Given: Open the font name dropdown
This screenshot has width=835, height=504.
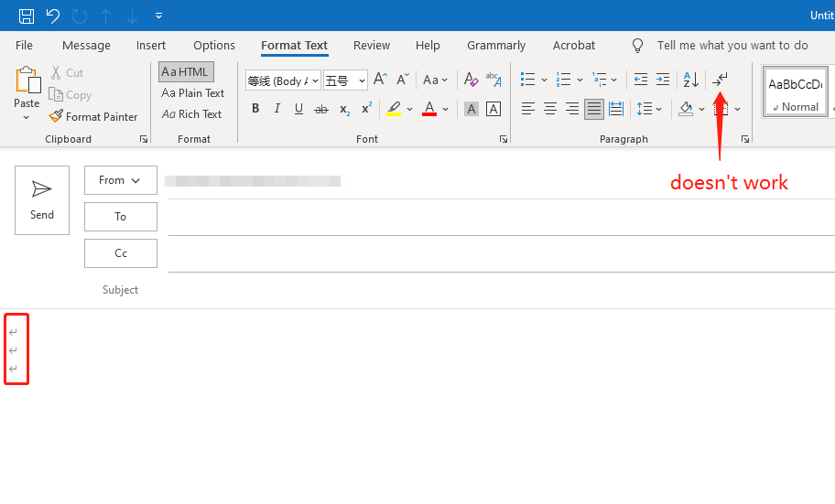Looking at the screenshot, I should coord(315,80).
